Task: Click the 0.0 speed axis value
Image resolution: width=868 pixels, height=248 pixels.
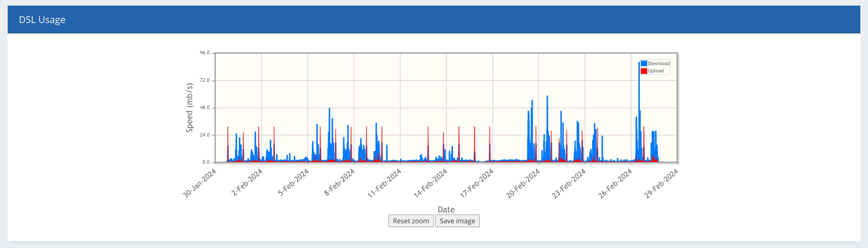Action: click(206, 162)
